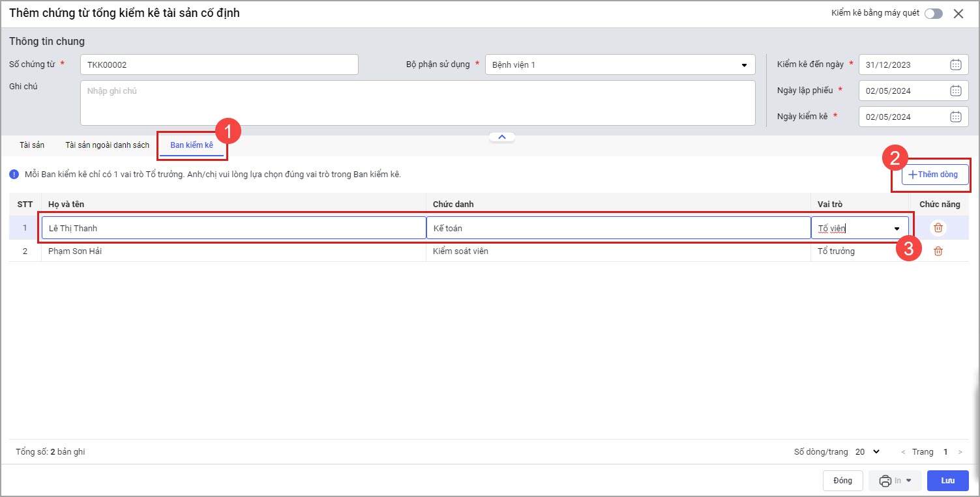Click the Ghi chú note field
The height and width of the screenshot is (497, 980).
click(x=417, y=102)
